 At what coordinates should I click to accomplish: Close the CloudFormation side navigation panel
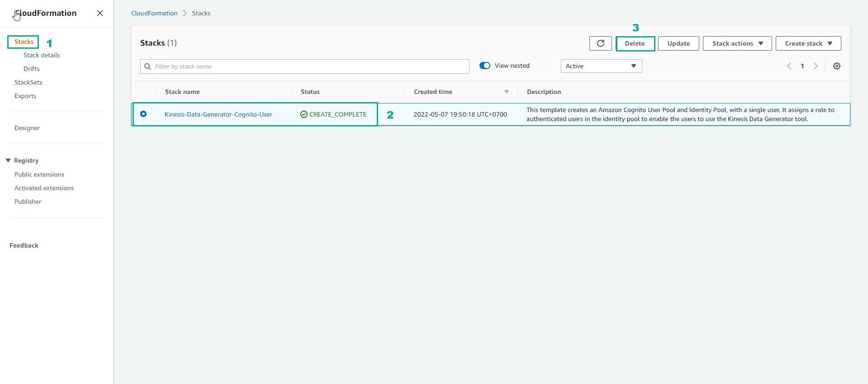coord(100,13)
